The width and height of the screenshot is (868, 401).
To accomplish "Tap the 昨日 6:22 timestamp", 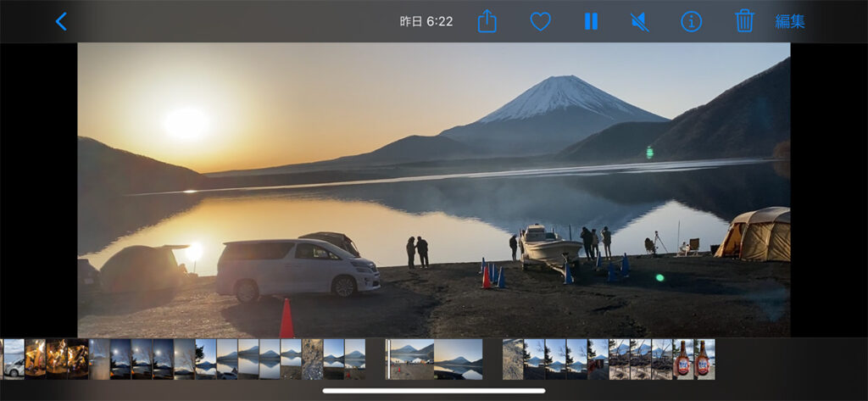I will click(x=426, y=21).
